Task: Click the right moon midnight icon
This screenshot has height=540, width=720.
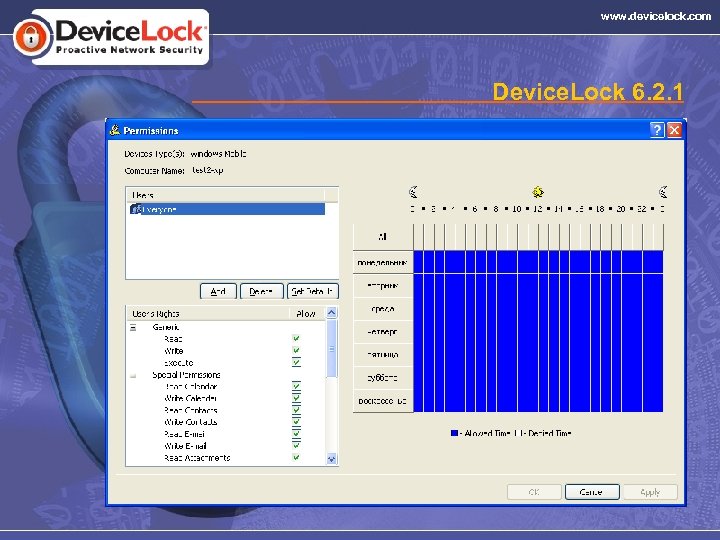Action: click(663, 192)
